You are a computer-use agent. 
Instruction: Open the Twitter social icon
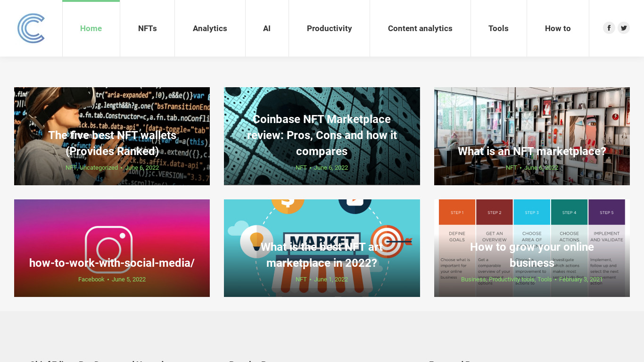pos(624,28)
